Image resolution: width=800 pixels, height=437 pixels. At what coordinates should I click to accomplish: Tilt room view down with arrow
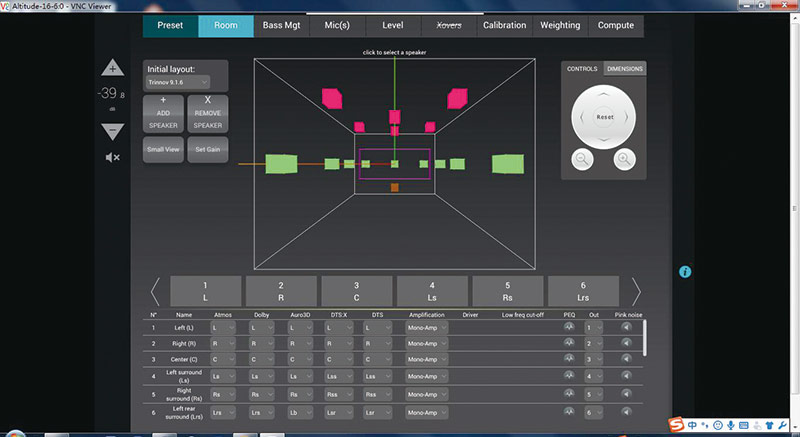click(604, 140)
